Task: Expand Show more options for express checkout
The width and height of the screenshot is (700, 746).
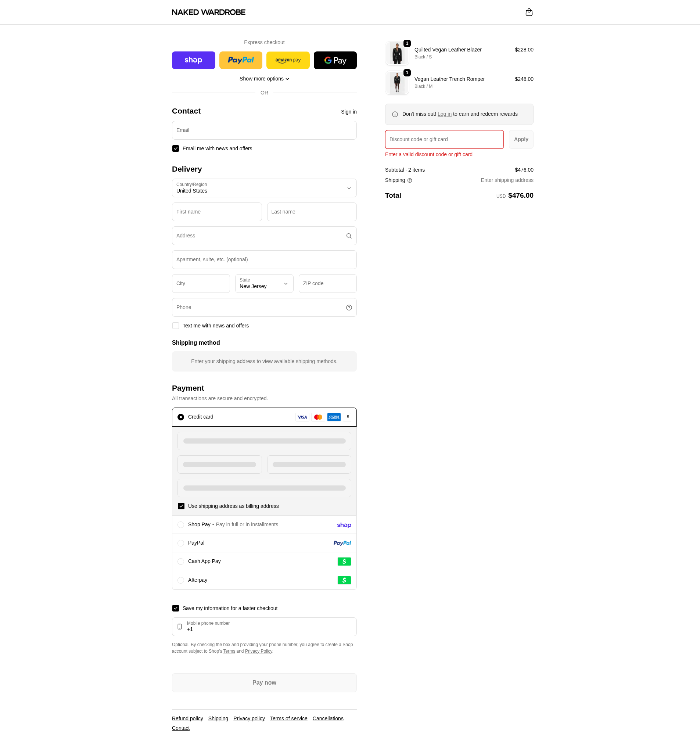Action: [264, 79]
